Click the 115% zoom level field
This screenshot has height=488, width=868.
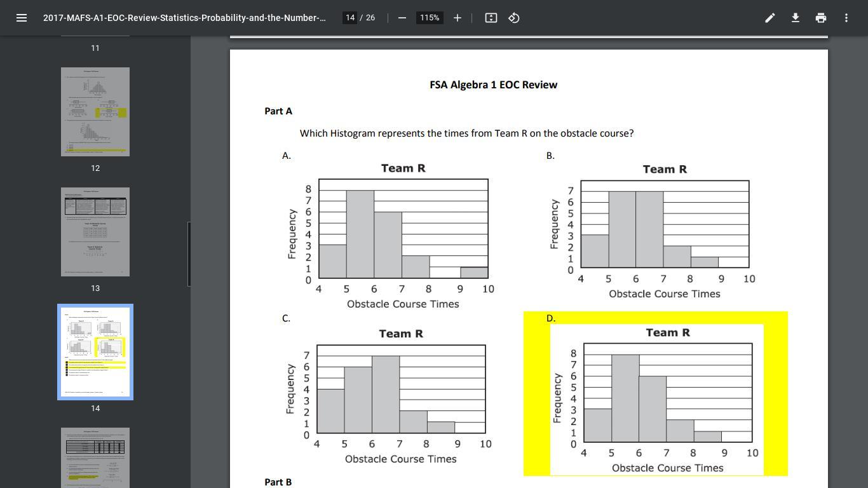click(x=429, y=18)
